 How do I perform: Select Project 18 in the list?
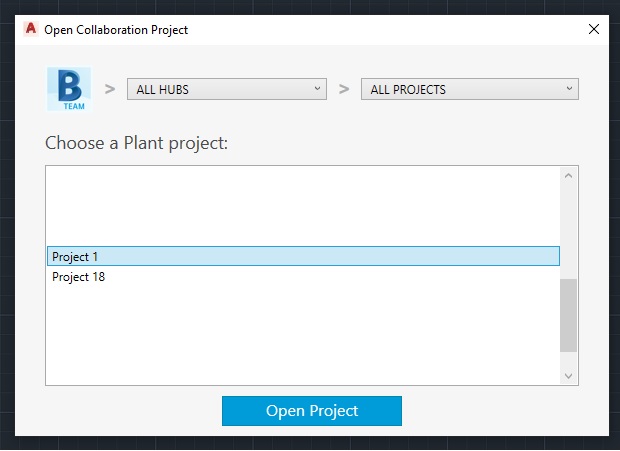point(302,277)
